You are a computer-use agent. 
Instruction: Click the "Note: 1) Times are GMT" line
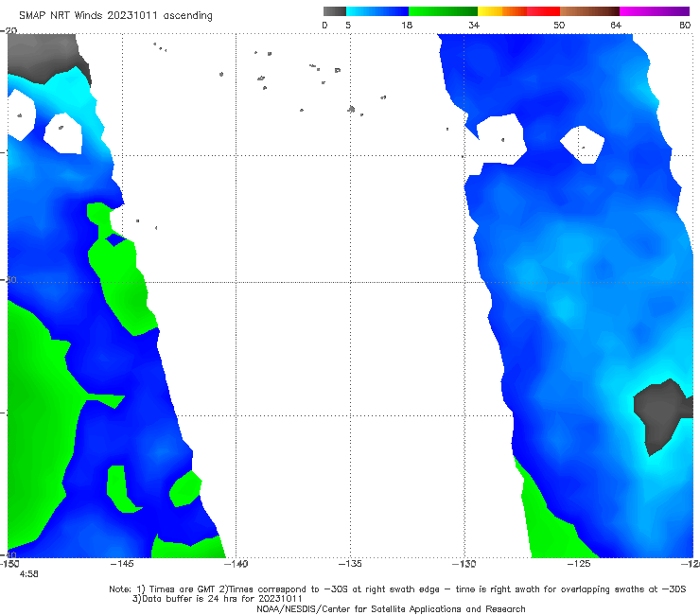397,589
